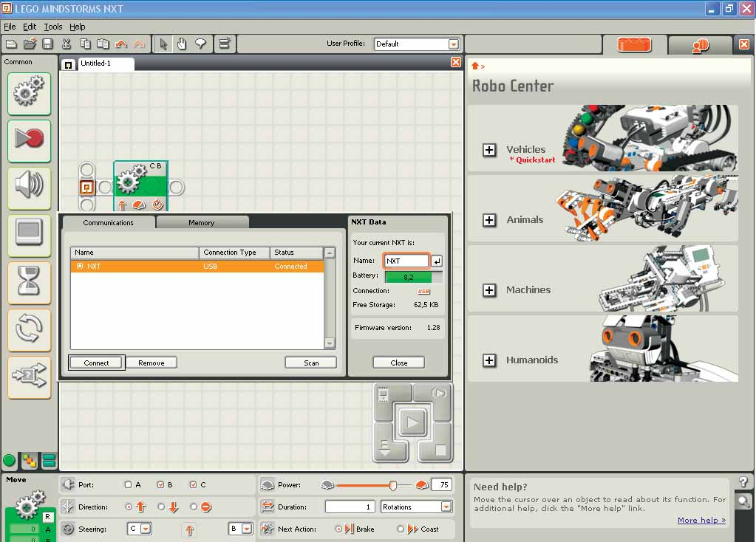This screenshot has height=542, width=756.
Task: Click the Undo arrow icon
Action: (121, 44)
